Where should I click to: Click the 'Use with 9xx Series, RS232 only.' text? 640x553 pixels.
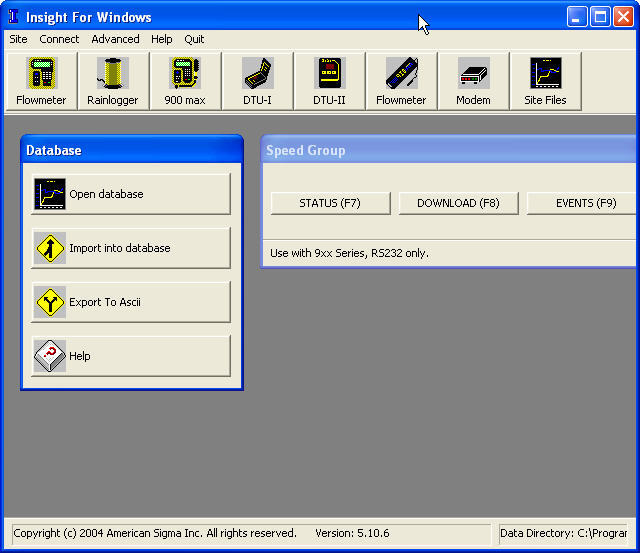pos(349,253)
